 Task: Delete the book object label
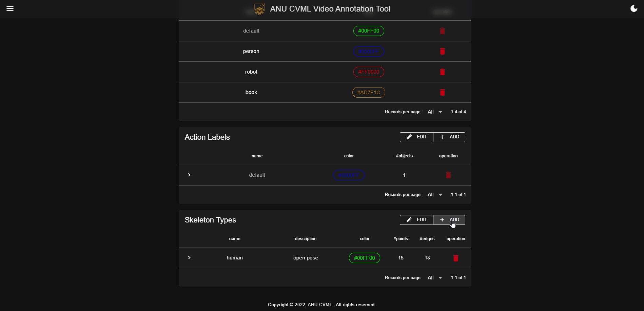(x=442, y=92)
